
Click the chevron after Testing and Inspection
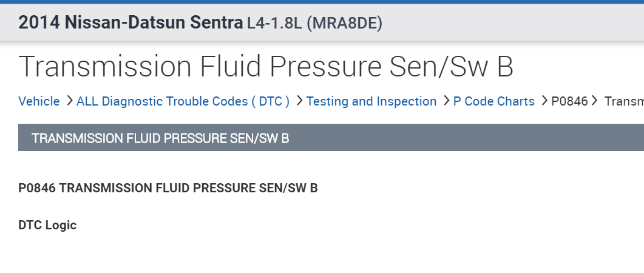pyautogui.click(x=446, y=101)
